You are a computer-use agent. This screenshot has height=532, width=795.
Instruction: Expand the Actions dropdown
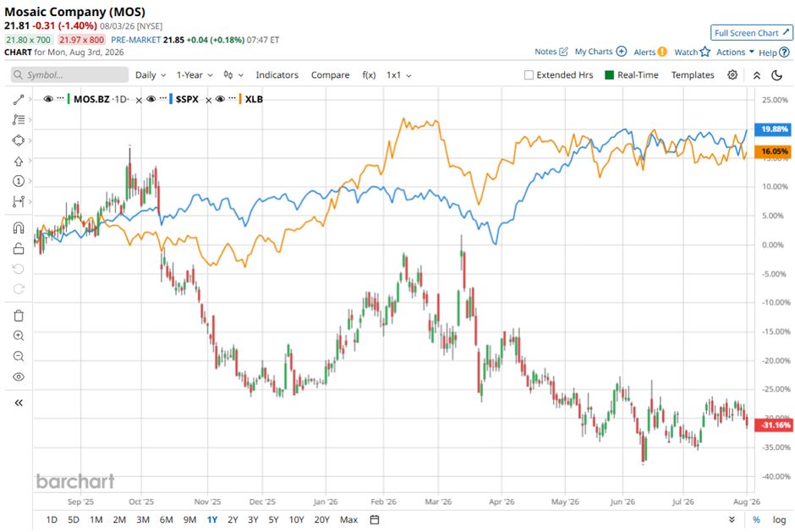pyautogui.click(x=735, y=52)
